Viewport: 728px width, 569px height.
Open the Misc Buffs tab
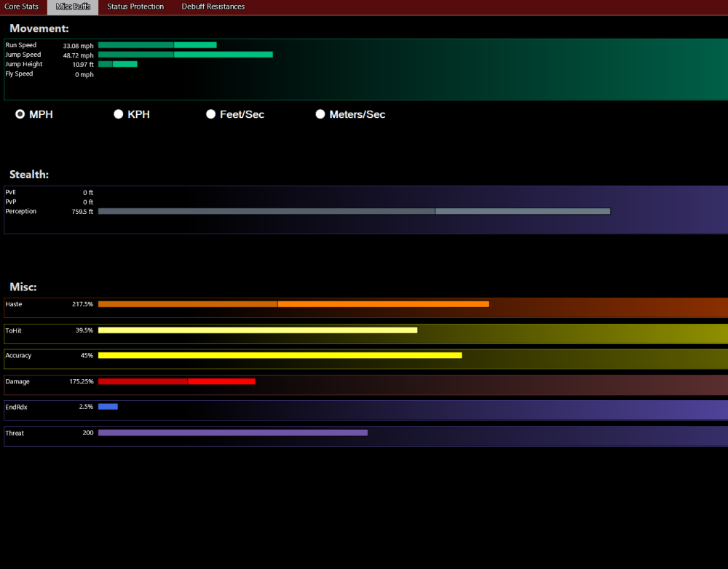pos(73,7)
